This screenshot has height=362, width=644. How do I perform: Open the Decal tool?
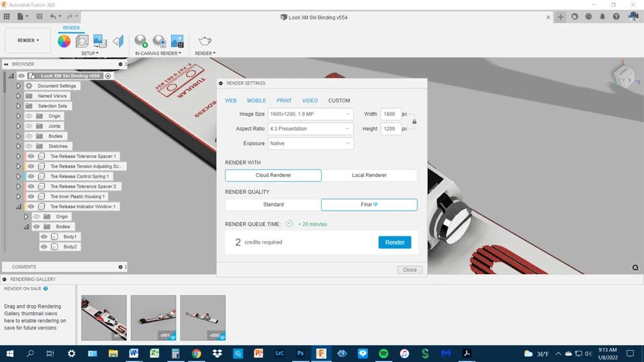(100, 41)
